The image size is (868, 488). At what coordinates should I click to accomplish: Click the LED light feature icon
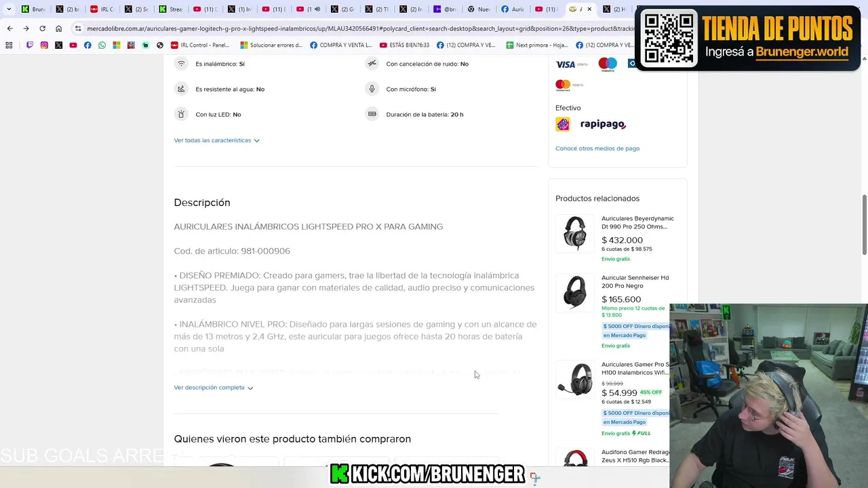coord(181,114)
